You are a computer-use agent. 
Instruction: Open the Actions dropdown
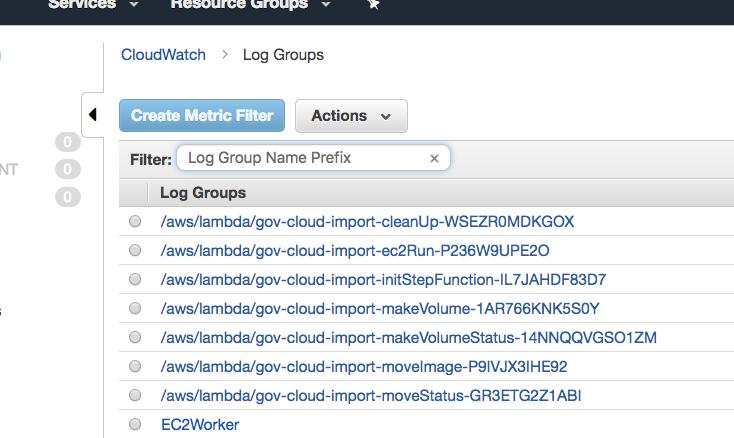coord(351,116)
